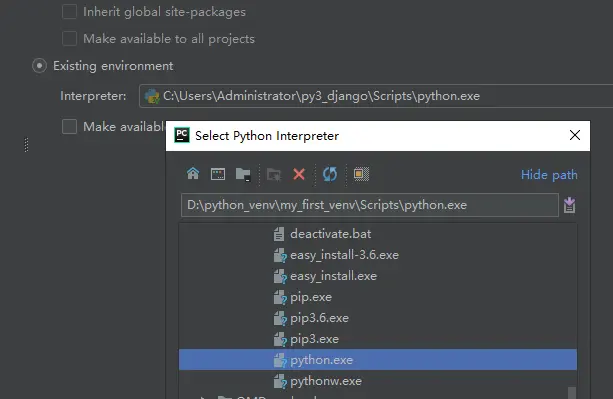Refresh the file tree icon
The image size is (613, 399).
pyautogui.click(x=330, y=174)
